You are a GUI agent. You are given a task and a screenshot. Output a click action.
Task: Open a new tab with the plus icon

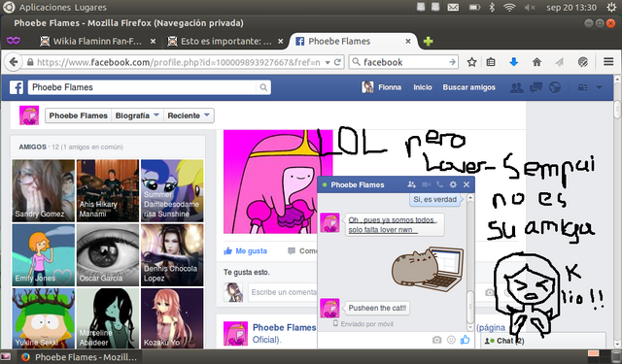point(428,41)
